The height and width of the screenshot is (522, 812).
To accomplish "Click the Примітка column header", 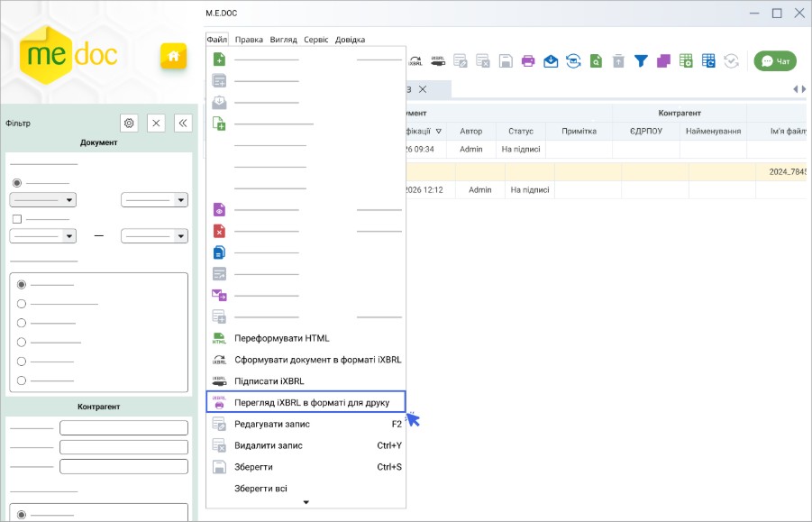I will (579, 132).
